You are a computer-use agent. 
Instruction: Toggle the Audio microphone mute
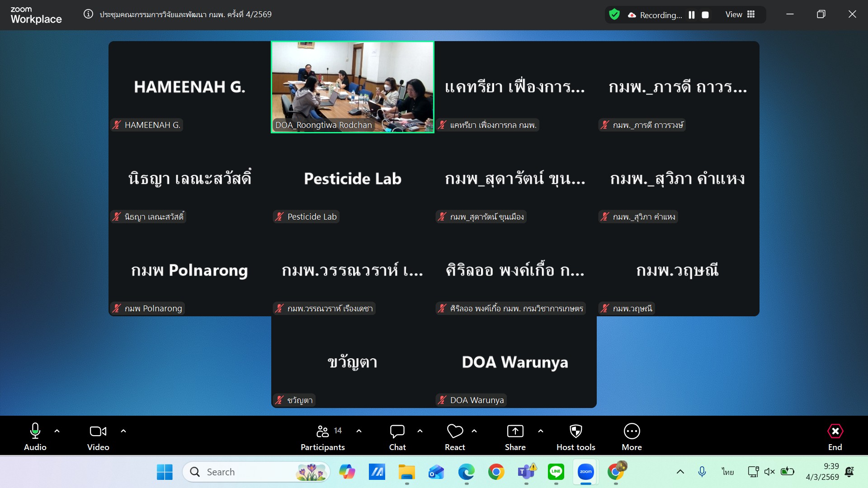coord(35,432)
